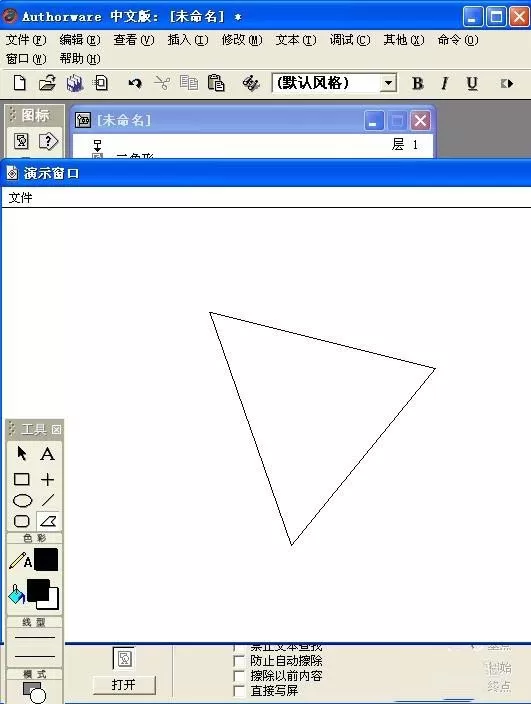The height and width of the screenshot is (704, 531).
Task: Select the Polygon tool
Action: click(48, 521)
